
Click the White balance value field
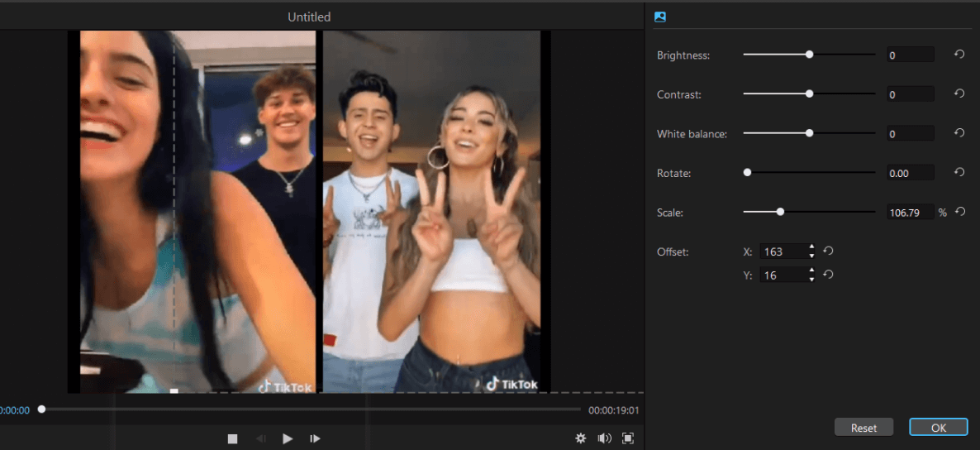pos(911,133)
